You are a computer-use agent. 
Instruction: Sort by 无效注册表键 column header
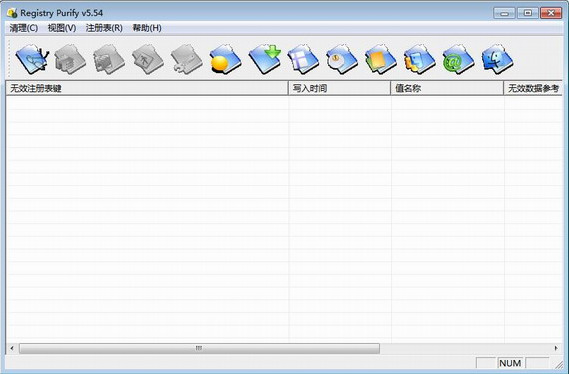coord(147,88)
